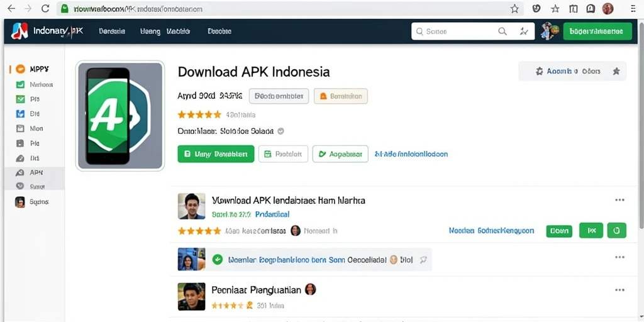This screenshot has height=322, width=644.
Task: Click the green Uary Banakbari button
Action: [216, 154]
